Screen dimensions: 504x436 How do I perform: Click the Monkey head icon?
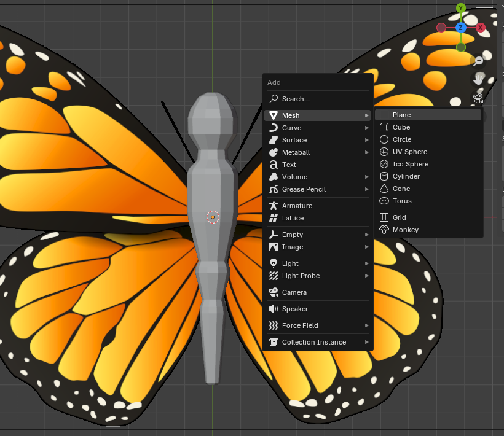click(x=384, y=230)
